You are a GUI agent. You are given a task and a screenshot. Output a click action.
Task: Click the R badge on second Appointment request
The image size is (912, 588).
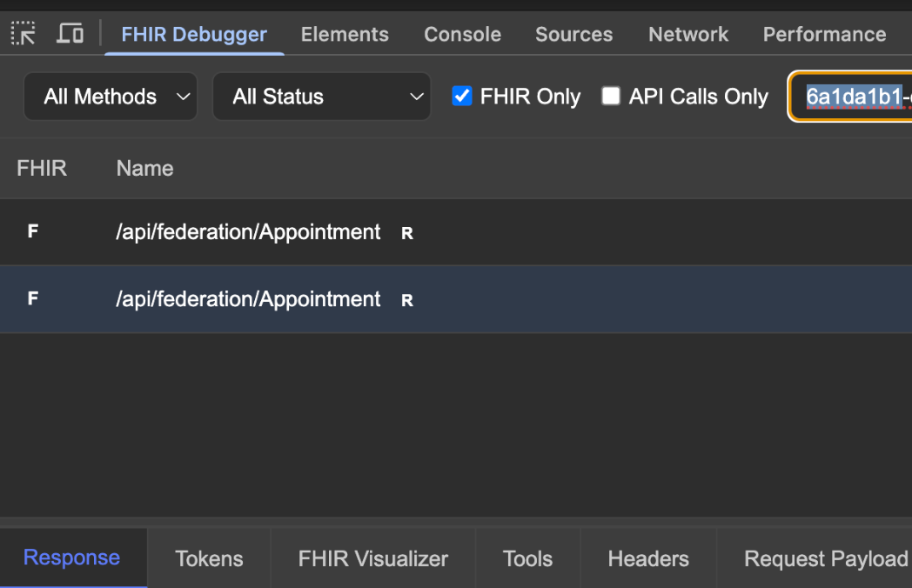pyautogui.click(x=406, y=299)
